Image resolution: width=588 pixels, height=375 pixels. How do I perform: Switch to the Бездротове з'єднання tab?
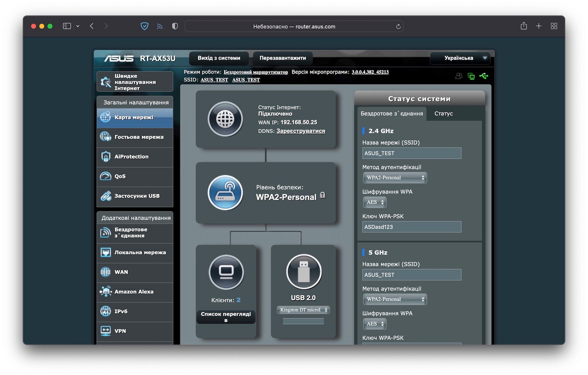pos(392,114)
